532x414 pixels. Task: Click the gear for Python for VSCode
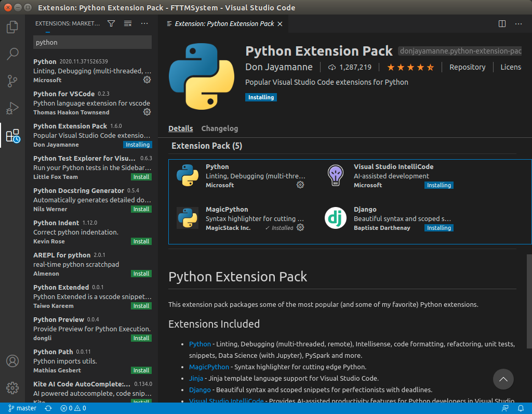(147, 112)
